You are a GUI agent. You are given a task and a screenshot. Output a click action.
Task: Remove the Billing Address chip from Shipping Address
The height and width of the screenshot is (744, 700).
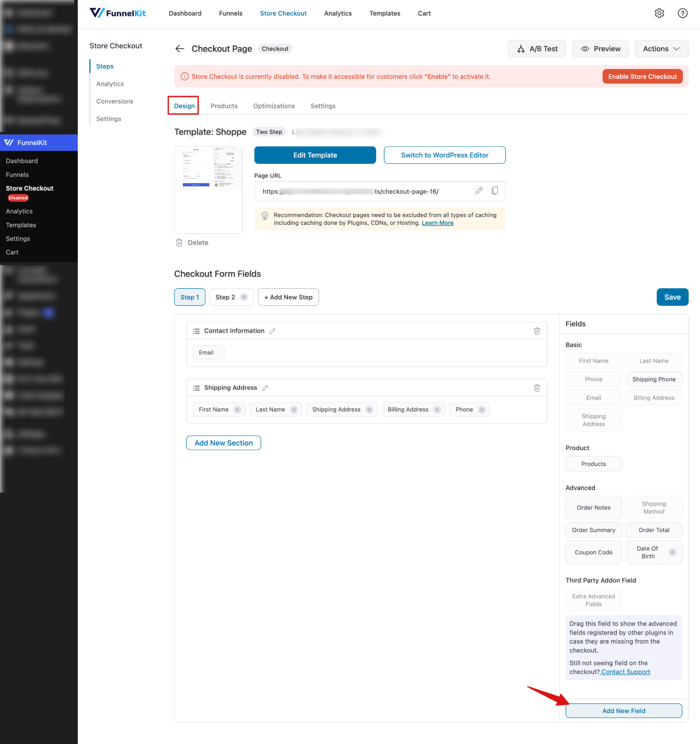pos(437,409)
